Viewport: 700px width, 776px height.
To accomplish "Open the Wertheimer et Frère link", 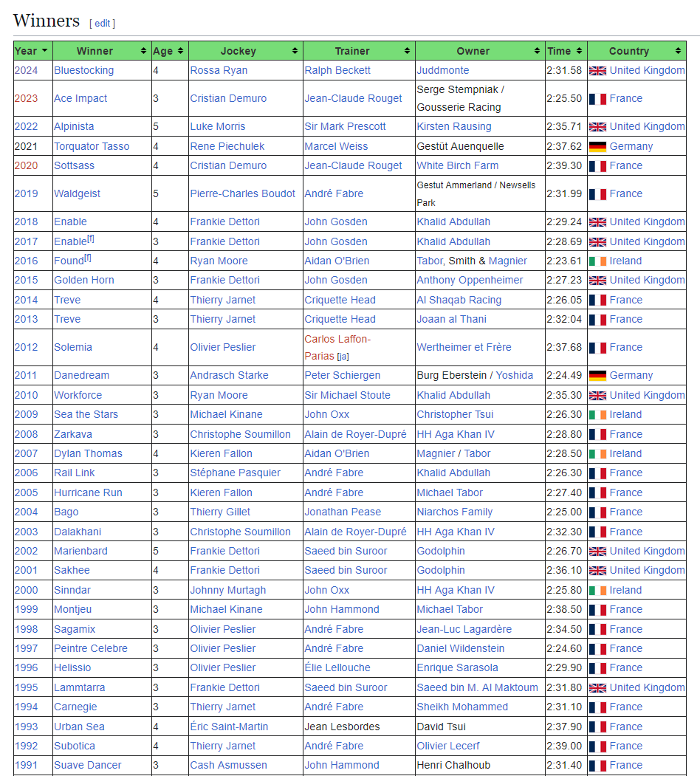I will tap(464, 347).
